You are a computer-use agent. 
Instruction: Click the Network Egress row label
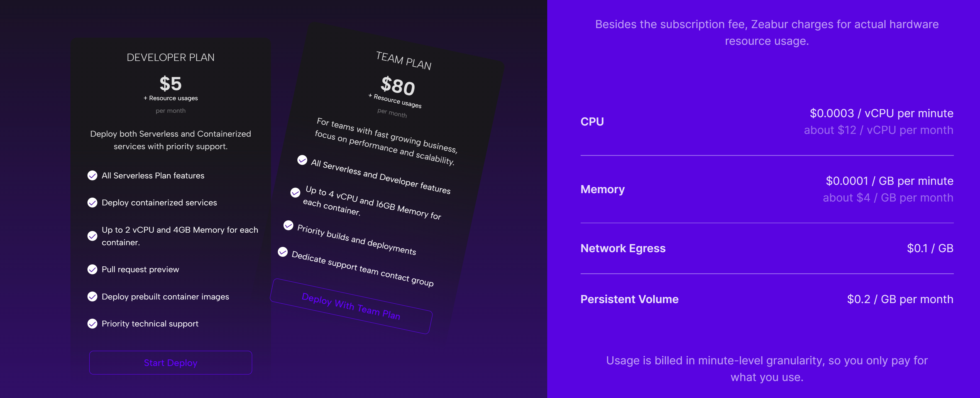[623, 248]
